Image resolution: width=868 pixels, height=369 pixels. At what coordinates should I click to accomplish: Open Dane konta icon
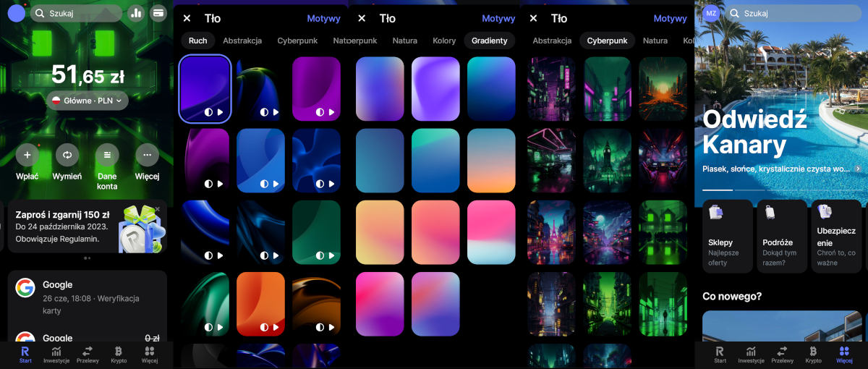(107, 155)
